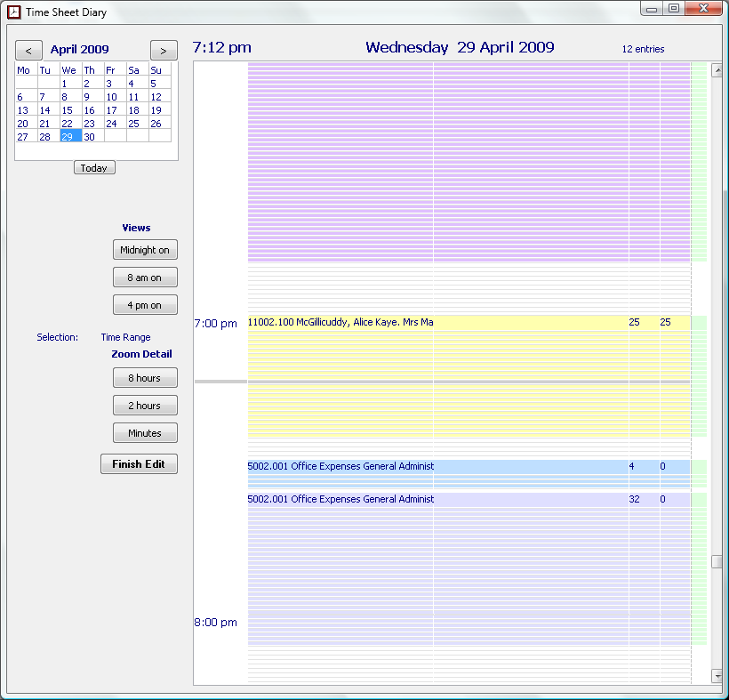This screenshot has width=729, height=700.
Task: Pick April 1 in the mini calendar
Action: coord(65,84)
